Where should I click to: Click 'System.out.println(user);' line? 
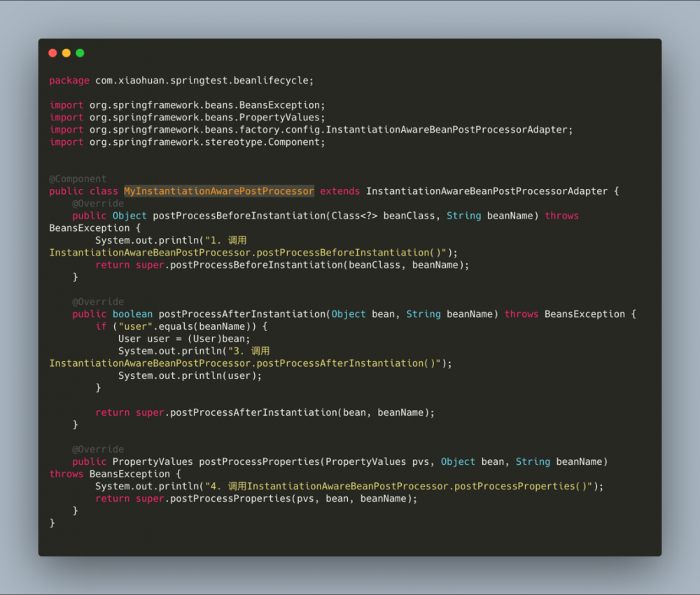point(190,376)
